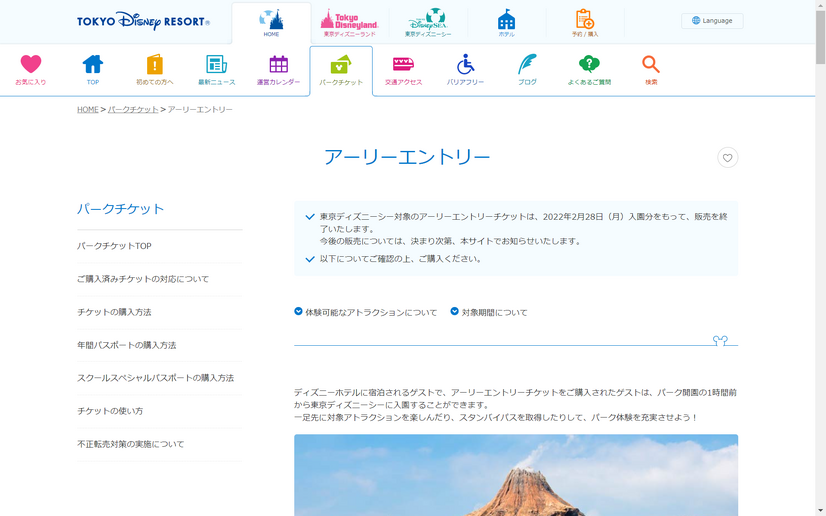Jump to 対象期間について section
Viewport: 826px width, 516px height.
click(x=488, y=312)
